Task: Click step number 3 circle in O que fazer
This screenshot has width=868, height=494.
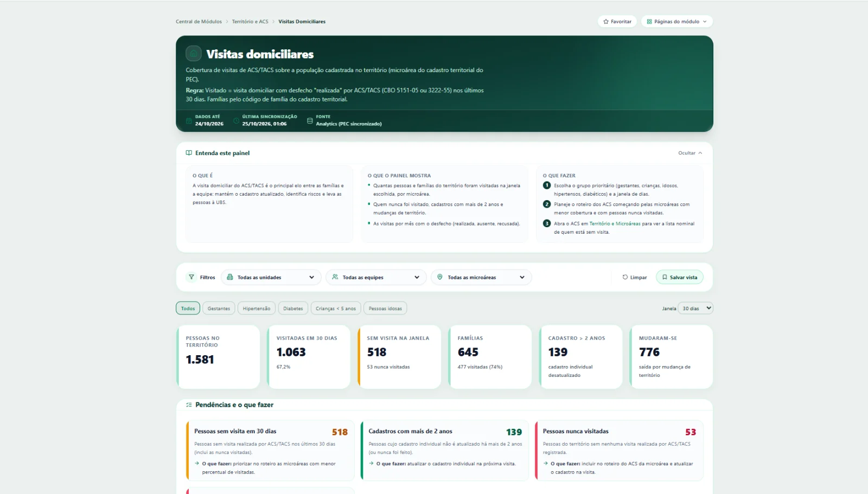Action: tap(547, 223)
